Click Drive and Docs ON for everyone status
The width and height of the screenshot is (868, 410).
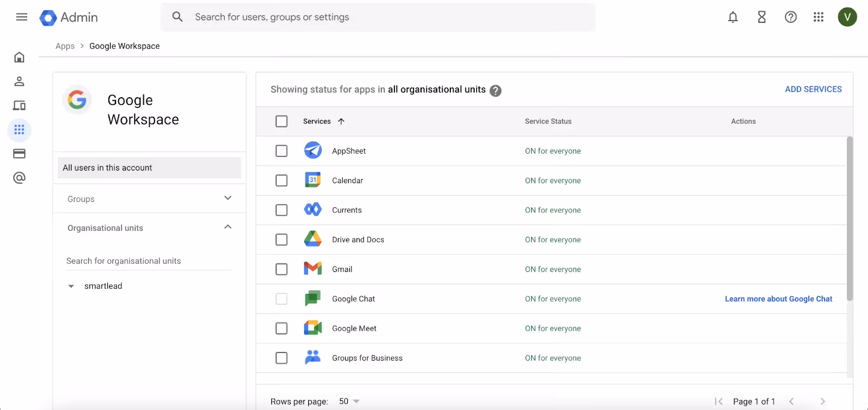click(553, 239)
